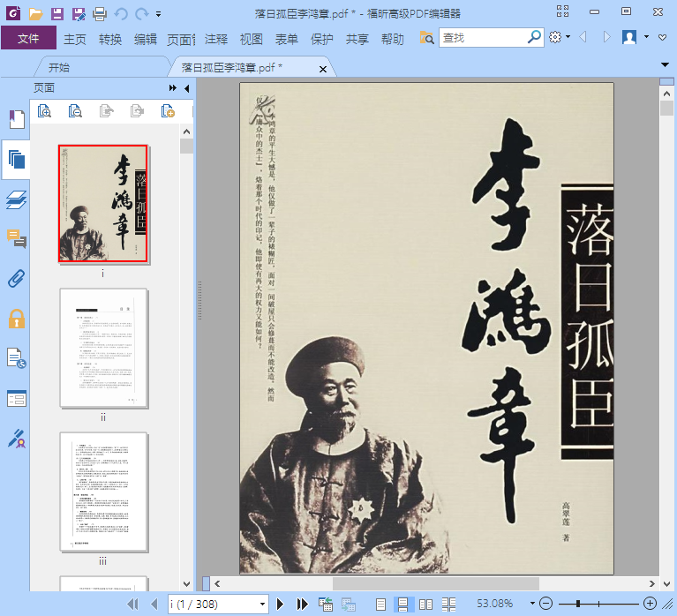Screen dimensions: 677x616
Task: Open the Bookmarks side panel
Action: 17,119
